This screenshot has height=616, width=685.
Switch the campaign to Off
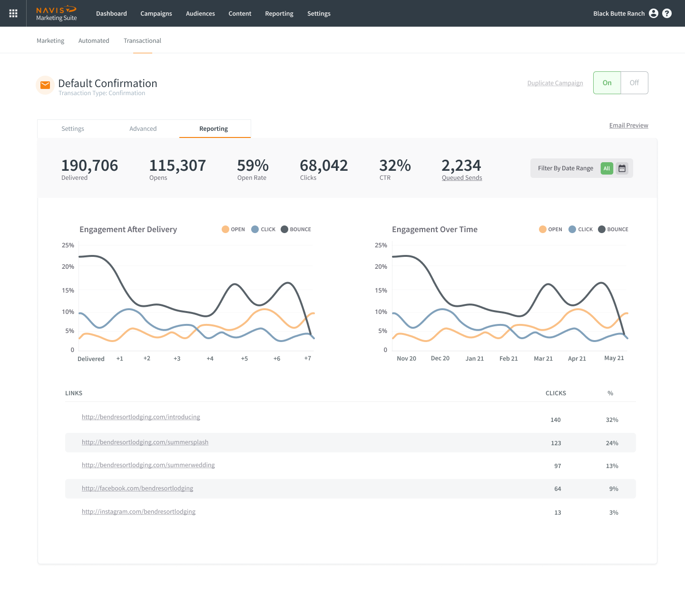click(634, 83)
